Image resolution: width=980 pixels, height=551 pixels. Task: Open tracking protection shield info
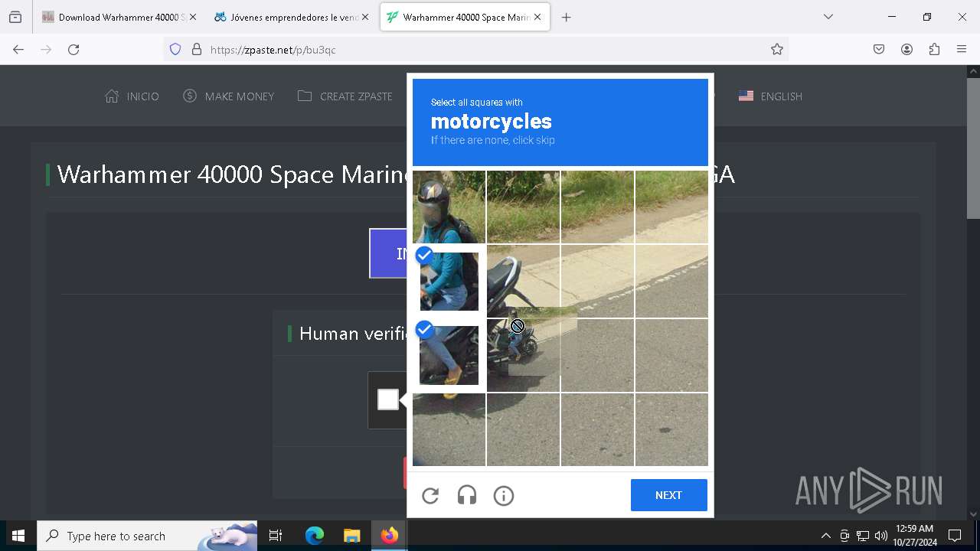click(175, 49)
